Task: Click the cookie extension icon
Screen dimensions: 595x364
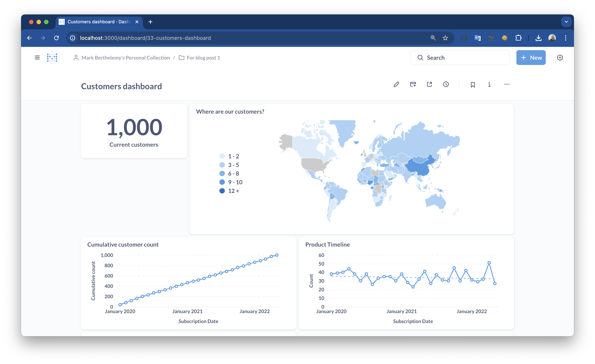Action: 504,38
